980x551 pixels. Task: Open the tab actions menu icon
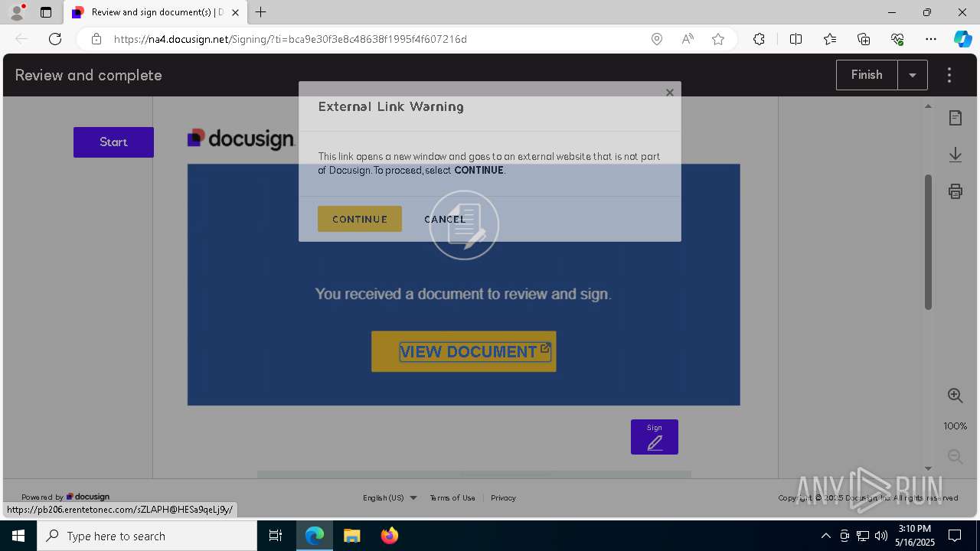(x=46, y=12)
